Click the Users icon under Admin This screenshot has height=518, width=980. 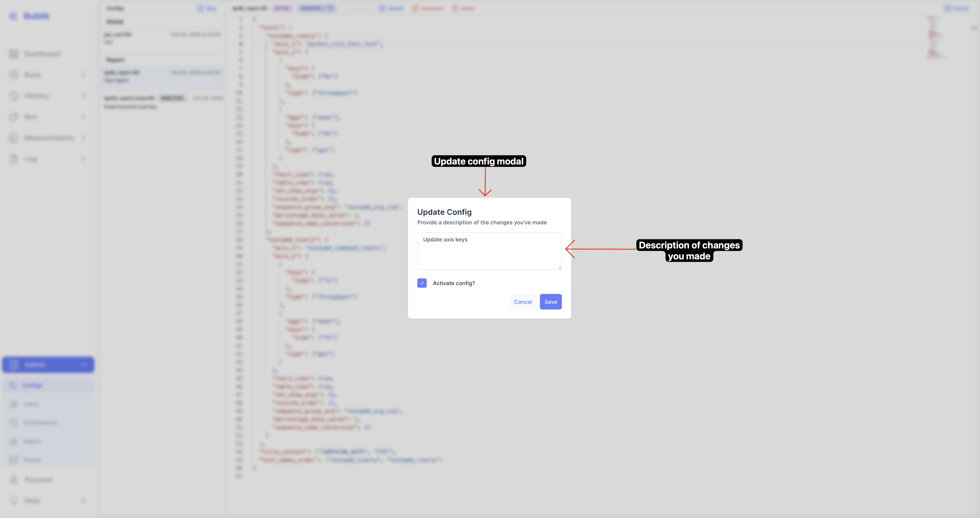[x=13, y=404]
